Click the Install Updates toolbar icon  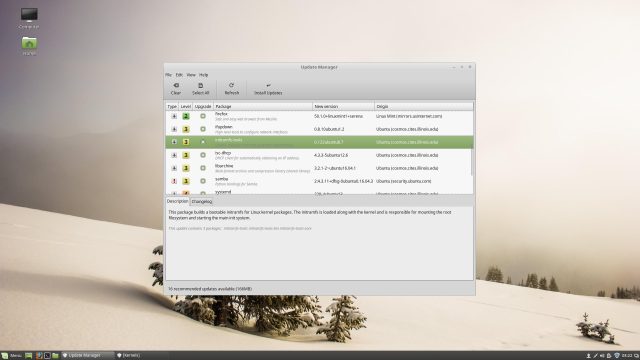click(268, 85)
